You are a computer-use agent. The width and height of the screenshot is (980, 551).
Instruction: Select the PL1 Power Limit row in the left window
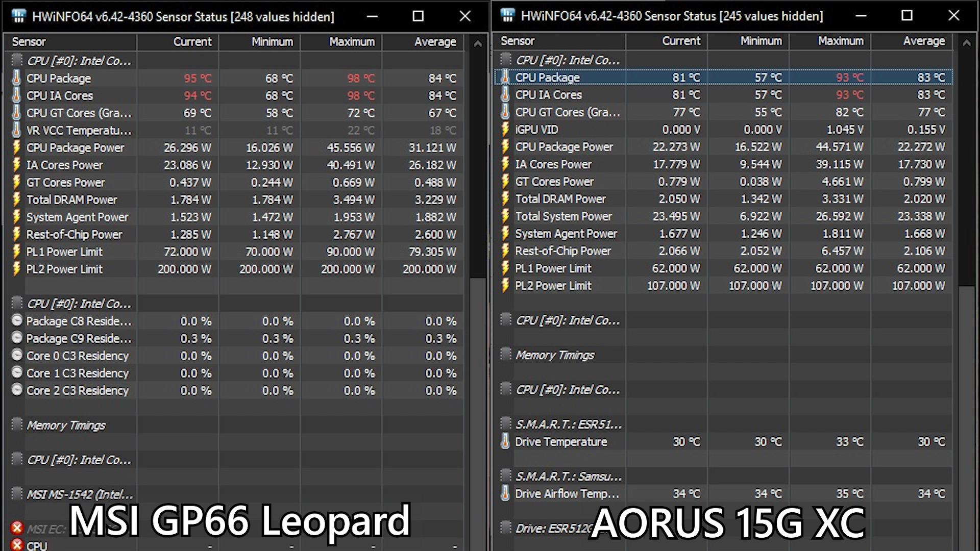coord(235,252)
